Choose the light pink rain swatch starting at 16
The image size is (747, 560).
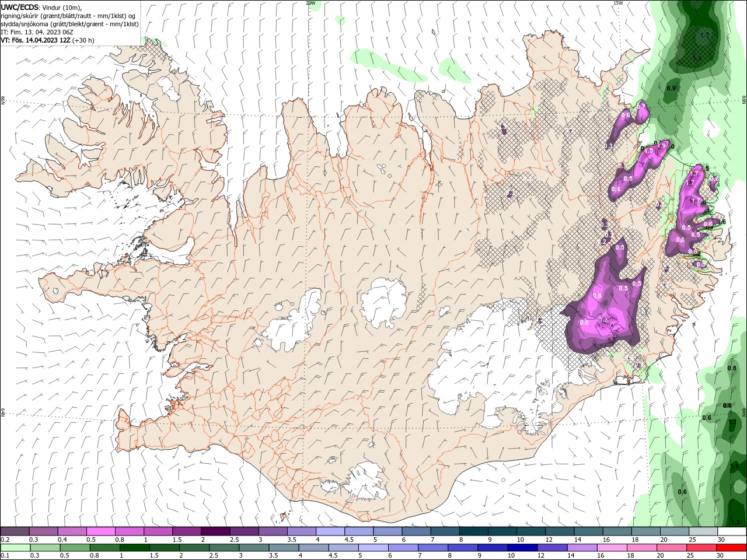coord(612,548)
